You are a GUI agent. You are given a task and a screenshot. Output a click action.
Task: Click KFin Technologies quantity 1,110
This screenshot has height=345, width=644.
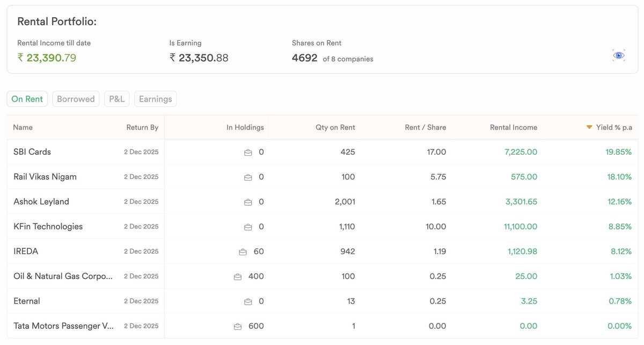[x=347, y=226]
